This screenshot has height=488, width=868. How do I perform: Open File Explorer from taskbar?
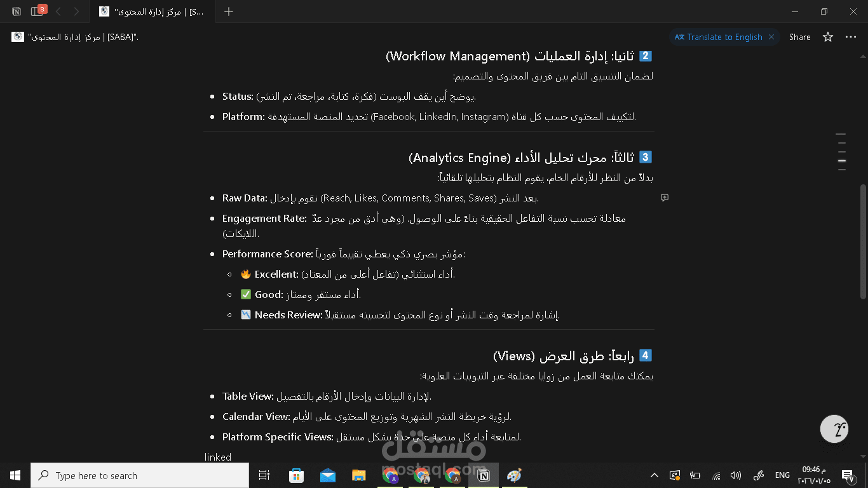coord(359,475)
